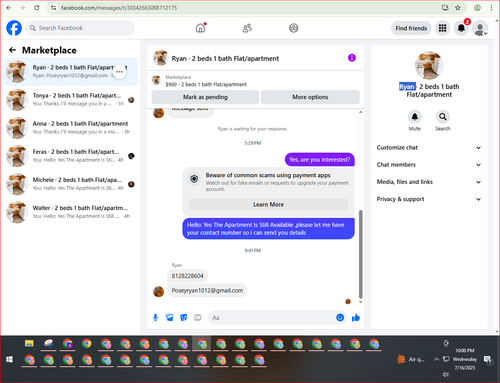Expand Media, files and links section

click(429, 182)
